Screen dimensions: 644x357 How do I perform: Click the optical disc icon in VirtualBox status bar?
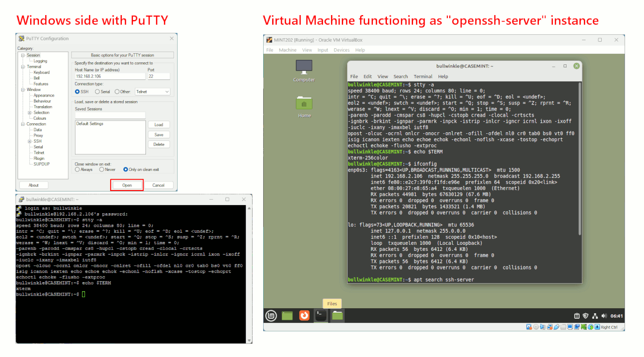click(536, 327)
